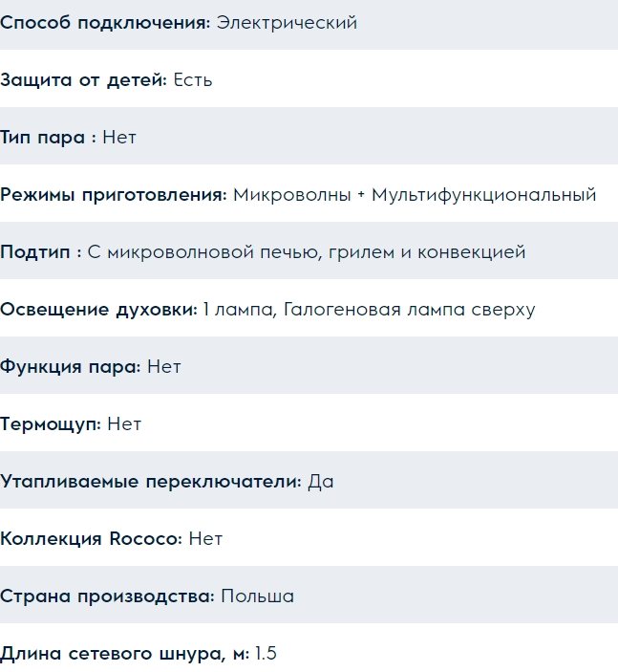Click the 'Электрический' value text
Viewport: 618px width, 672px height.
tap(287, 23)
